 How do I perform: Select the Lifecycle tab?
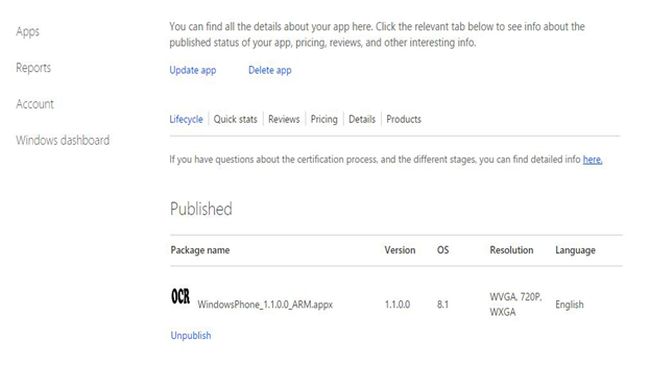[x=186, y=119]
